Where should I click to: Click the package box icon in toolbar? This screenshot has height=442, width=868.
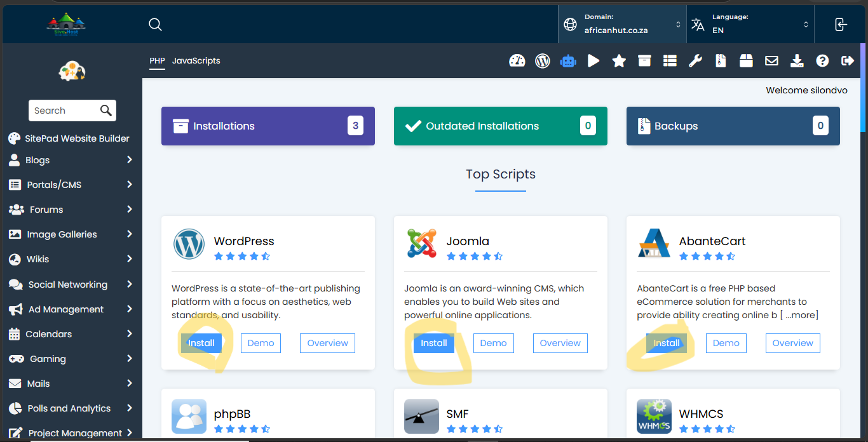click(746, 60)
